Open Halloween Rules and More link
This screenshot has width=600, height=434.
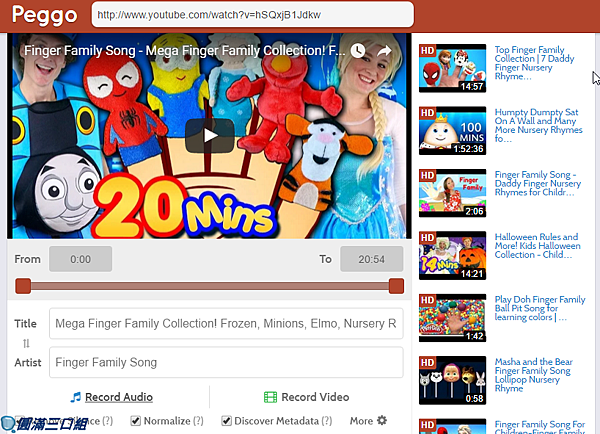click(537, 246)
